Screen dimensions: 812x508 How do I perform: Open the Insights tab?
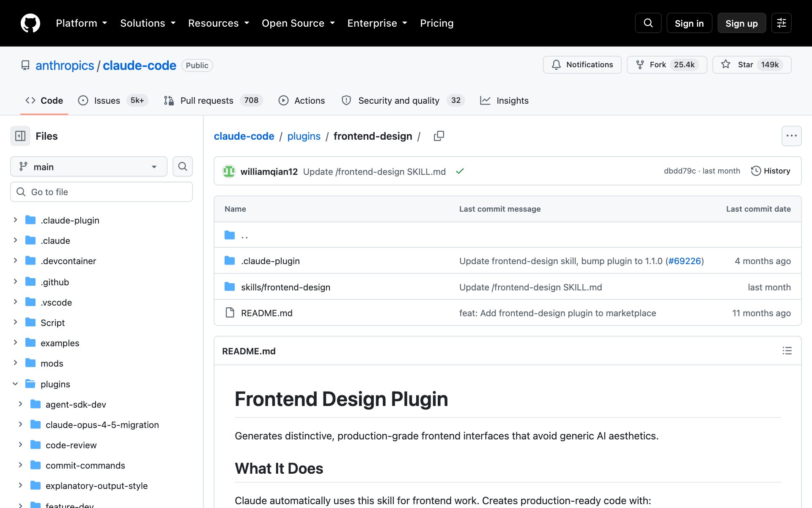pos(504,100)
